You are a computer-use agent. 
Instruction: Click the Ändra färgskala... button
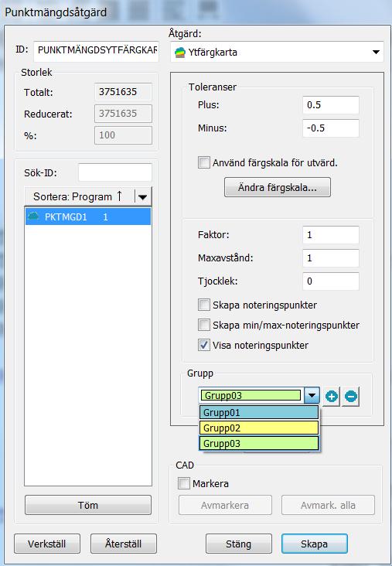(278, 187)
